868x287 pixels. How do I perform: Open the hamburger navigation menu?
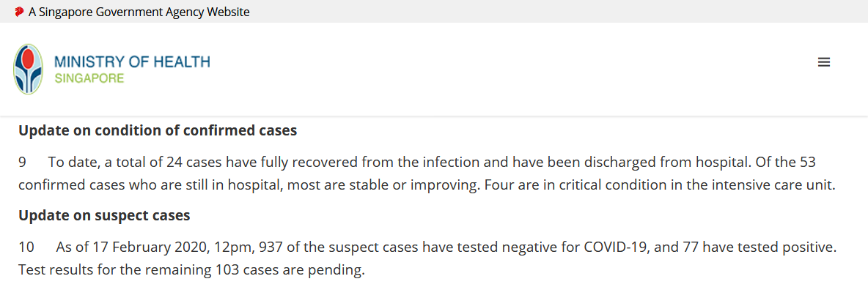tap(824, 62)
